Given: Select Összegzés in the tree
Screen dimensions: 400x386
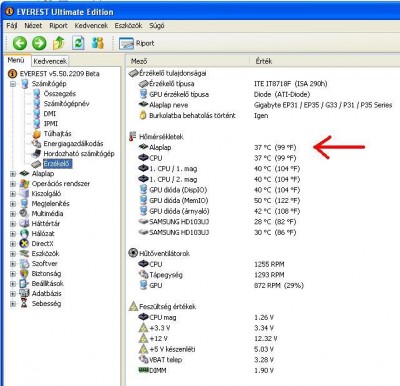Looking at the screenshot, I should point(60,94).
